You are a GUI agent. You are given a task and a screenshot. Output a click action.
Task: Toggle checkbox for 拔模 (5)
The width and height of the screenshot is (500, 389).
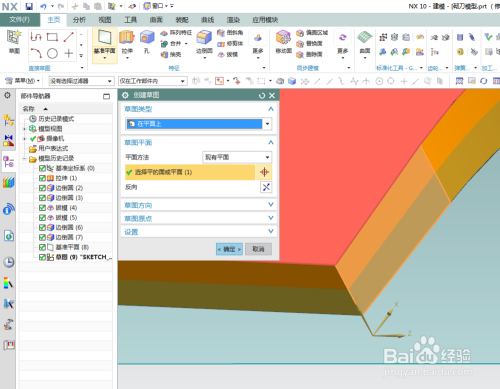(x=42, y=218)
